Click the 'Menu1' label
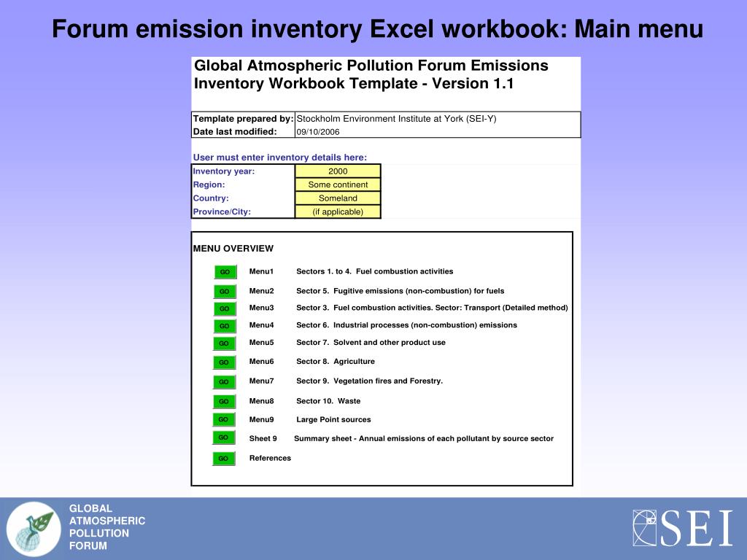The image size is (747, 560). coord(261,271)
